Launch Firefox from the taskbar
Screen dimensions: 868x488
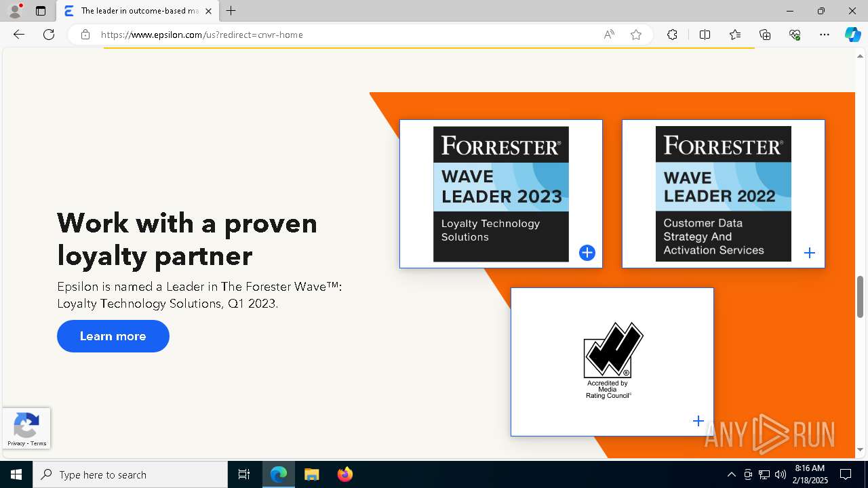pyautogui.click(x=344, y=474)
